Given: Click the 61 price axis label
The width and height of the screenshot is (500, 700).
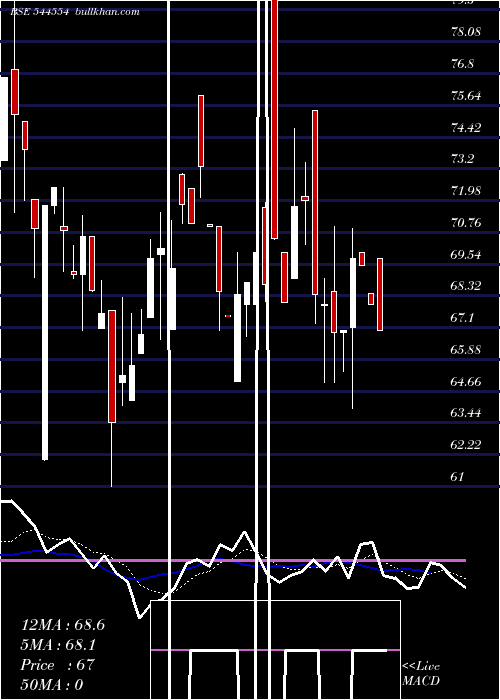Looking at the screenshot, I should (457, 476).
